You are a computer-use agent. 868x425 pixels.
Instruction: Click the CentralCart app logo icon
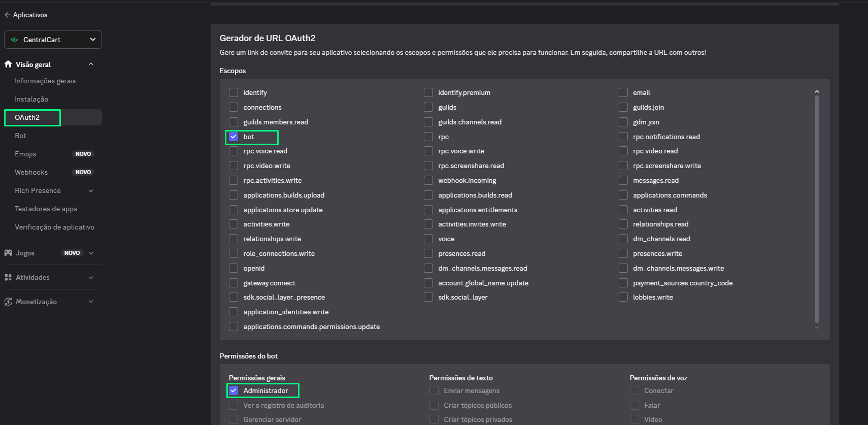pos(14,40)
